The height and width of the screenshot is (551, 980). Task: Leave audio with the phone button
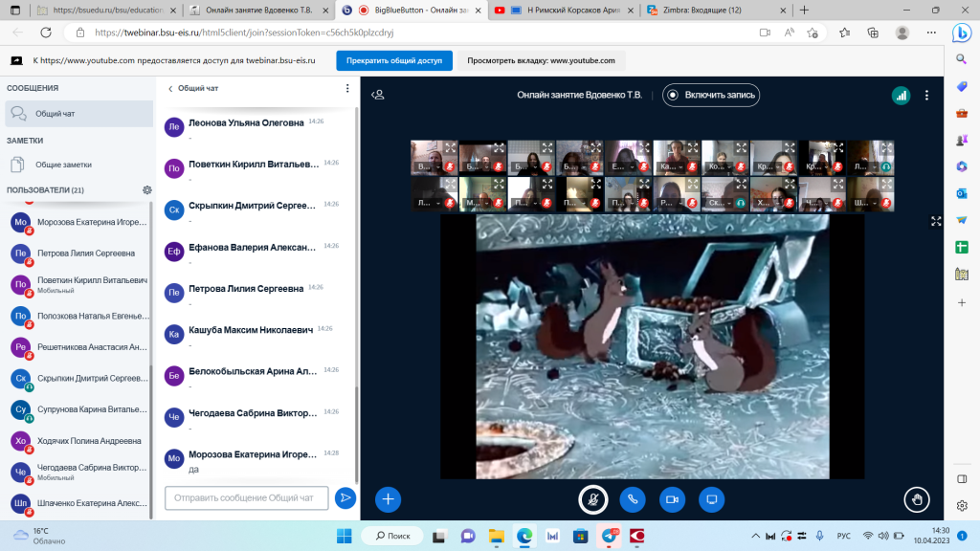tap(633, 499)
